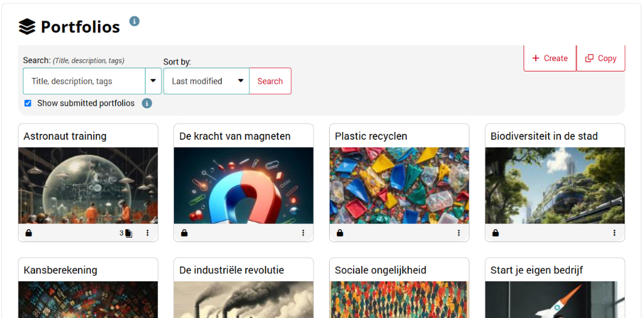The height and width of the screenshot is (318, 644).
Task: Toggle the Show submitted portfolios checkbox
Action: [x=28, y=104]
